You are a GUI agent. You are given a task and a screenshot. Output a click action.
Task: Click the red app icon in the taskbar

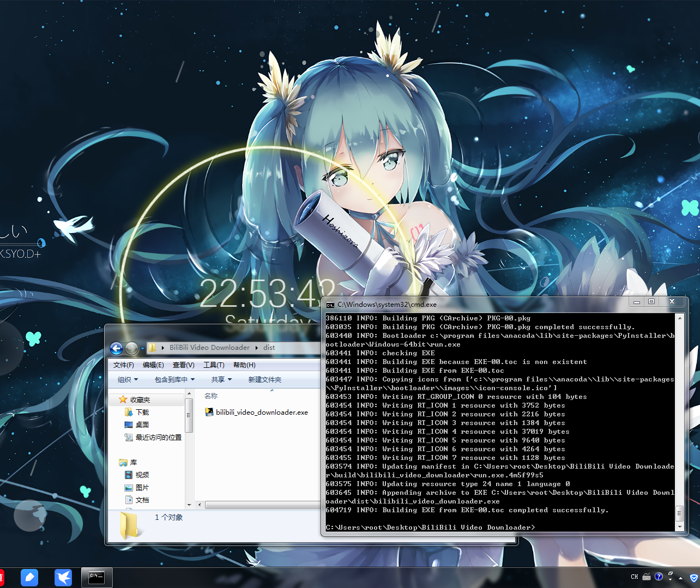click(x=2, y=578)
